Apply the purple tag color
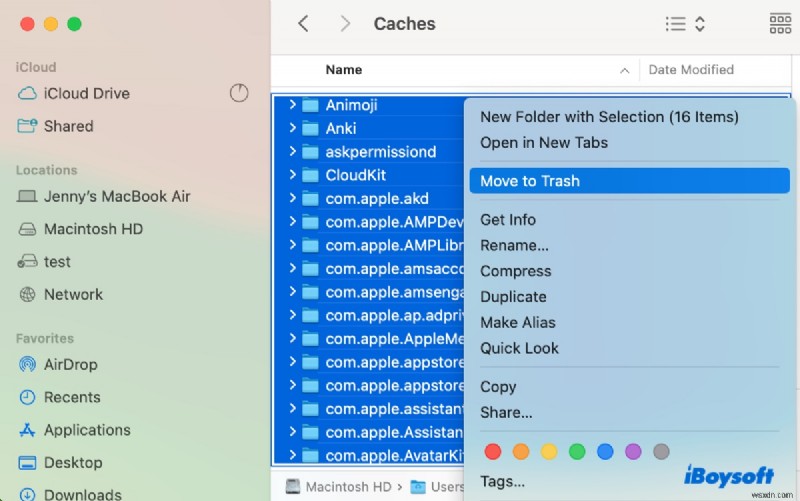The width and height of the screenshot is (800, 501). tap(633, 452)
